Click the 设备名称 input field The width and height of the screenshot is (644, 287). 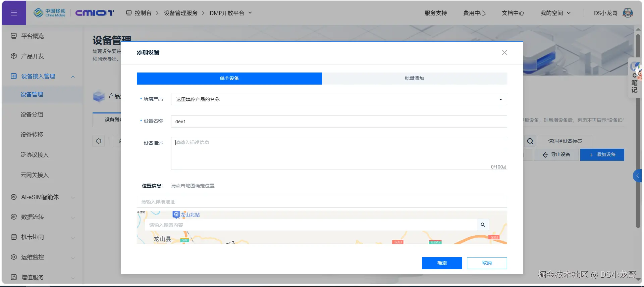339,122
